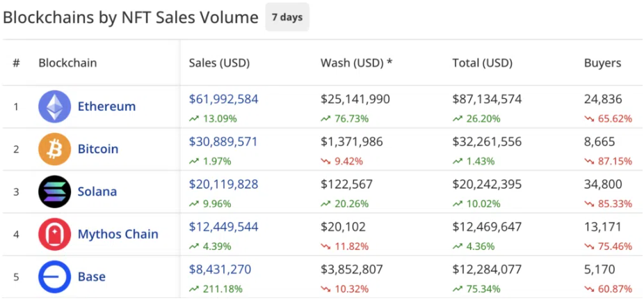The width and height of the screenshot is (644, 303).
Task: Open the Ethereum blockchain link
Action: tap(107, 107)
